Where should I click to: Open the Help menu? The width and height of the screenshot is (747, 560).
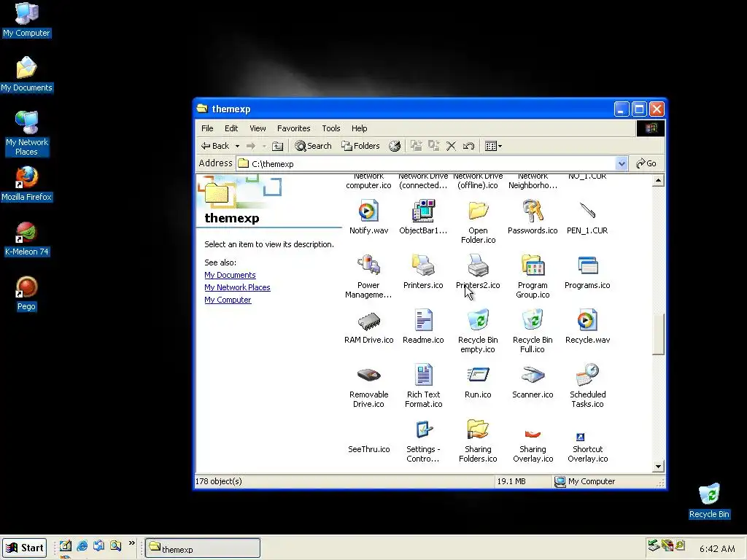[359, 128]
